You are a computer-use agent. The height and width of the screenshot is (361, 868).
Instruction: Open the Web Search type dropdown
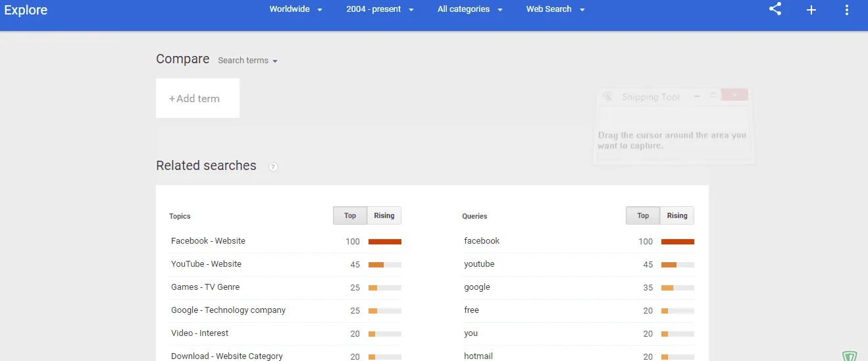555,9
